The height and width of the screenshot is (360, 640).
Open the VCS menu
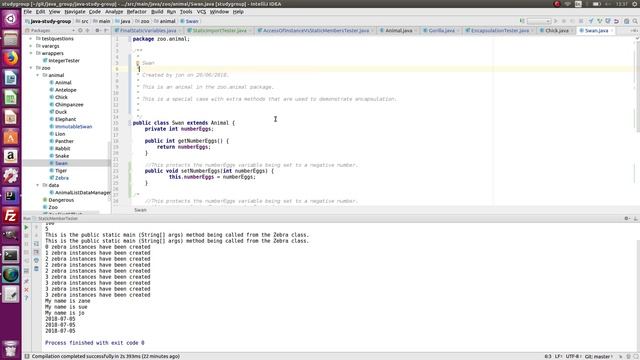coord(201,12)
